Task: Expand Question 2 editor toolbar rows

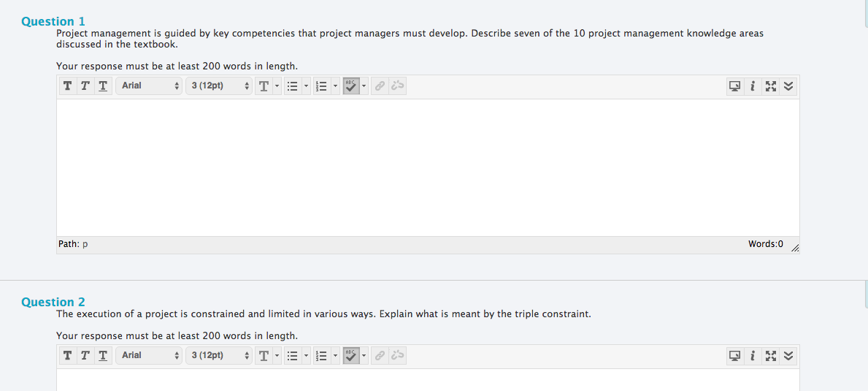Action: 788,356
